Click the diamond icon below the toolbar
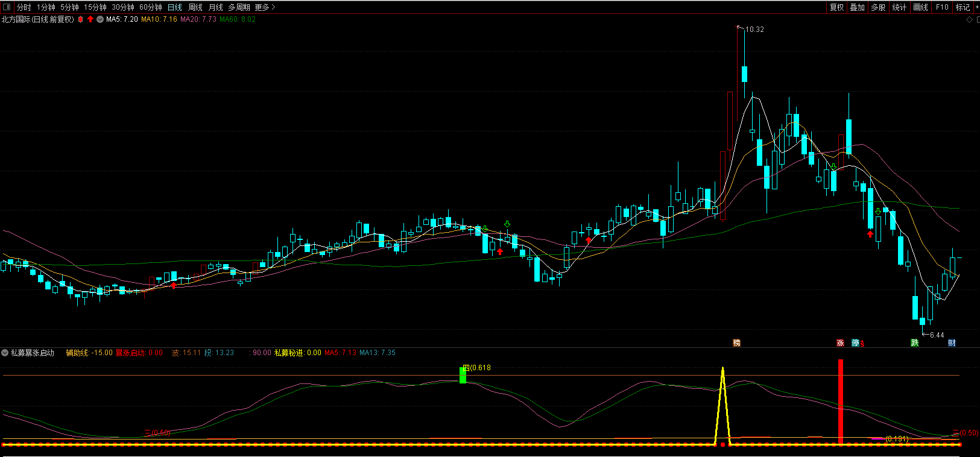Viewport: 980px width, 457px height. tap(969, 20)
